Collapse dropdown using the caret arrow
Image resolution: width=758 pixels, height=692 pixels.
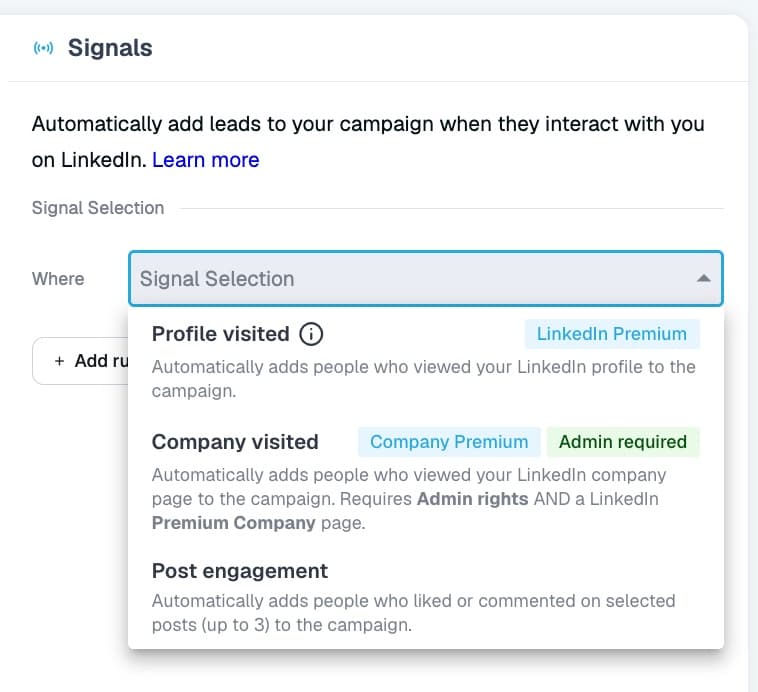point(703,279)
